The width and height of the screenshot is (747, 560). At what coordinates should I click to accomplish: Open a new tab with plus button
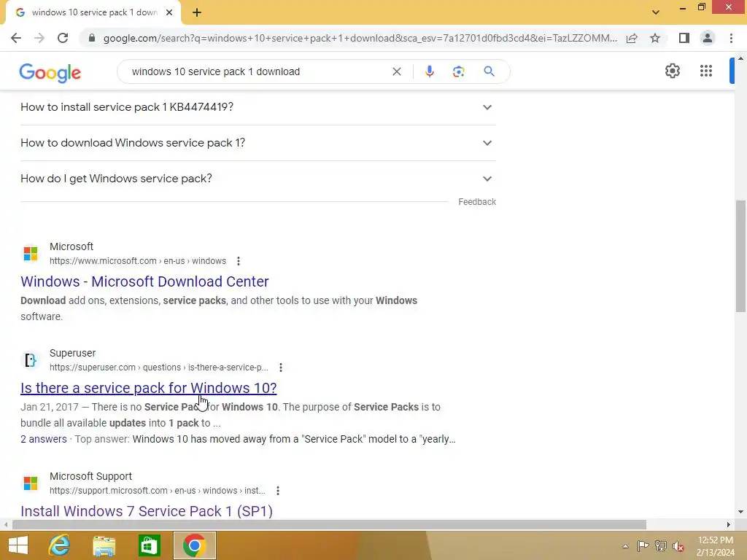pyautogui.click(x=197, y=12)
